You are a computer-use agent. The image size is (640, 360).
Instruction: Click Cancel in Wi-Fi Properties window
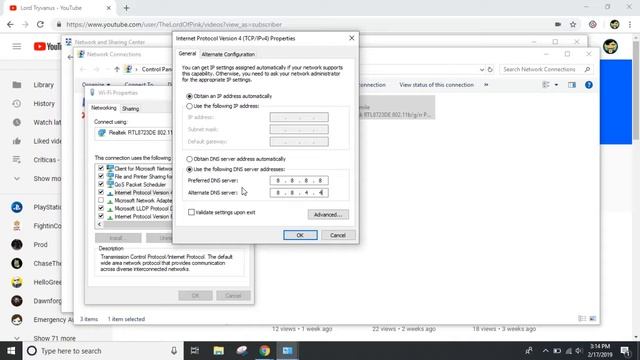click(x=233, y=296)
